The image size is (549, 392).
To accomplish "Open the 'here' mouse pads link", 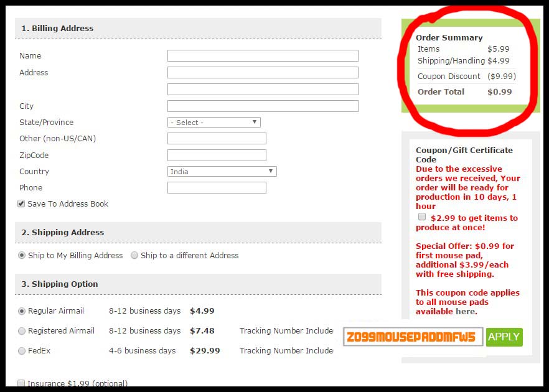I will [465, 311].
